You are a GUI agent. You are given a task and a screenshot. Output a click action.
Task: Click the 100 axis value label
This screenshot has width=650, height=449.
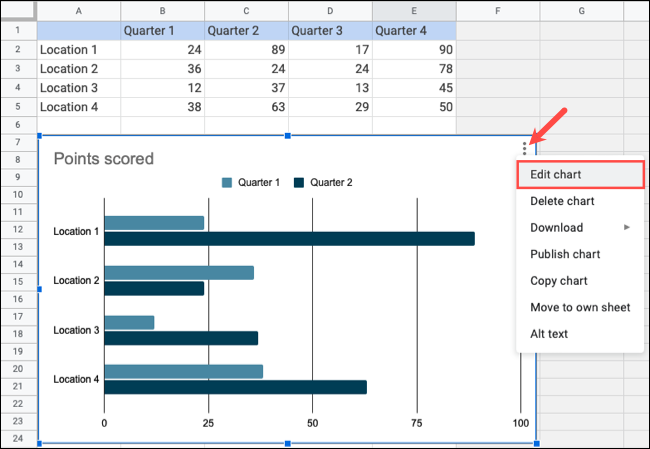(521, 423)
